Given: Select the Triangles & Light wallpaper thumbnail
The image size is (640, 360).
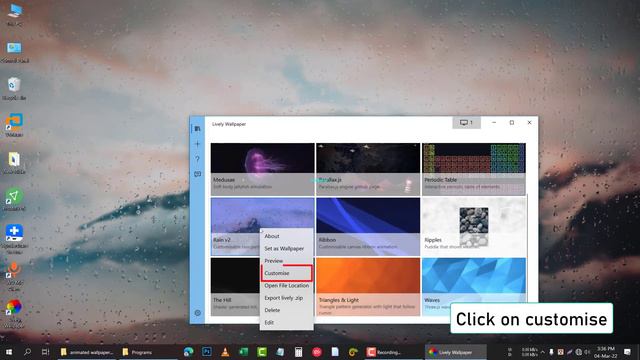Looking at the screenshot, I should click(368, 287).
